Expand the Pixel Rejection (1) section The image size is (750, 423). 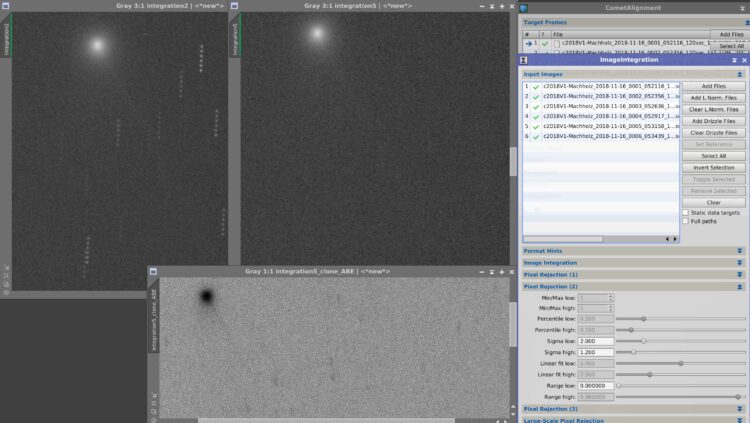(739, 275)
